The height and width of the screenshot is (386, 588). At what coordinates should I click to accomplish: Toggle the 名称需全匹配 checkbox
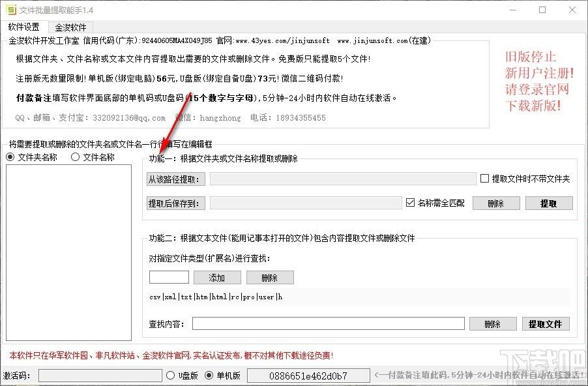tap(435, 203)
